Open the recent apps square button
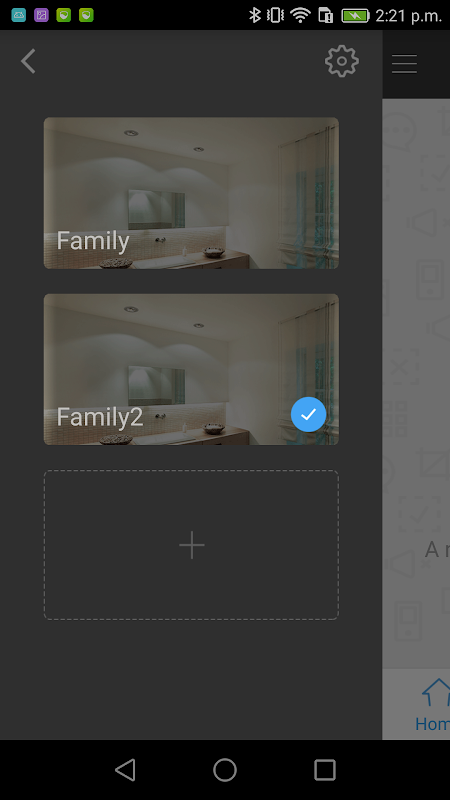Viewport: 450px width, 800px height. click(324, 769)
